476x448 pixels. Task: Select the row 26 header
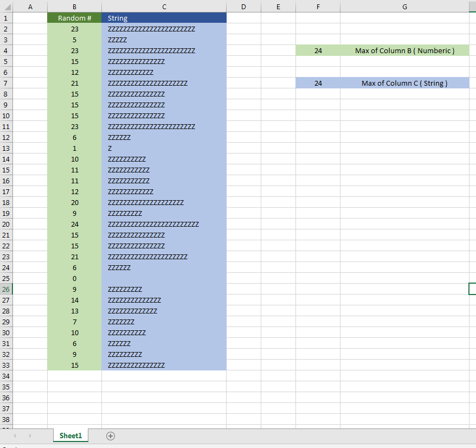pyautogui.click(x=5, y=289)
